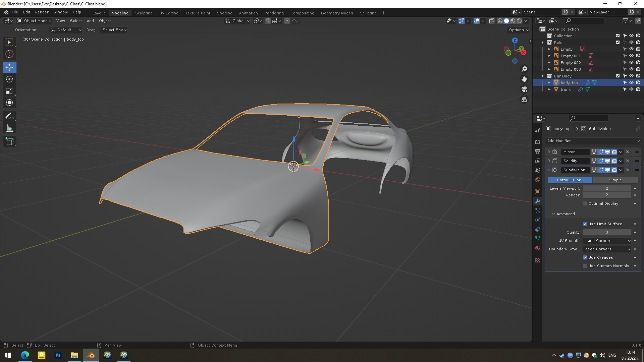Select Simple subdivision type

point(615,180)
